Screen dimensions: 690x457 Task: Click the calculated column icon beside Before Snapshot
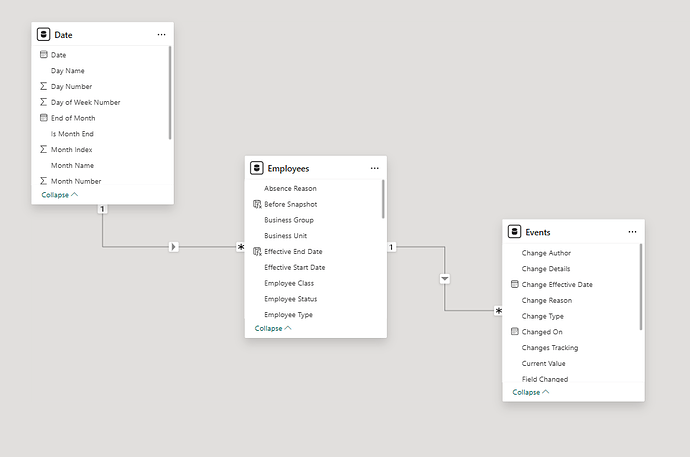pos(256,204)
